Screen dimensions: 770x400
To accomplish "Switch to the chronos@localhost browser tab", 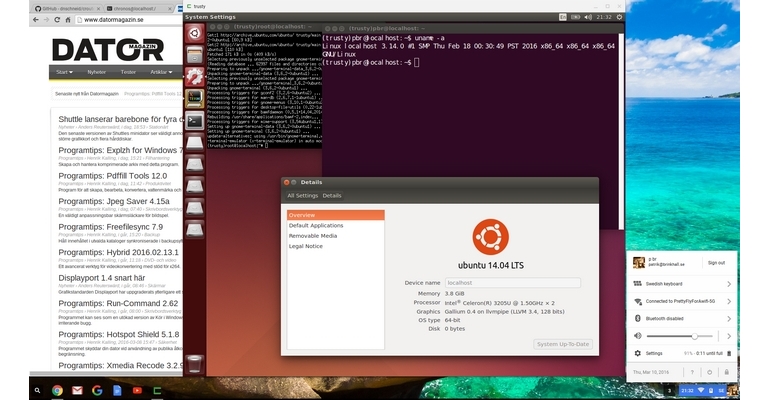I will click(x=138, y=8).
